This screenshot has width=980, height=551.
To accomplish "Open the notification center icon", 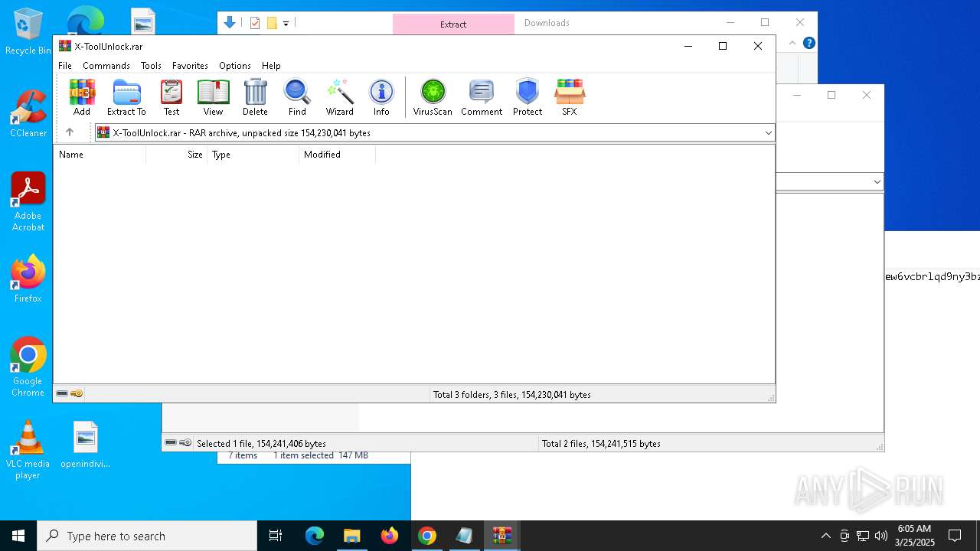I will click(x=955, y=536).
